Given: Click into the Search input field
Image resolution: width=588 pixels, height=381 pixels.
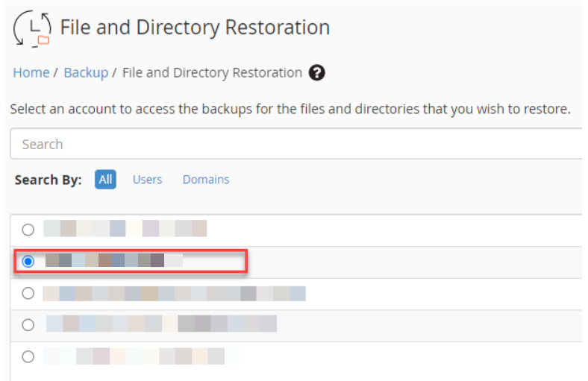Looking at the screenshot, I should click(x=296, y=144).
